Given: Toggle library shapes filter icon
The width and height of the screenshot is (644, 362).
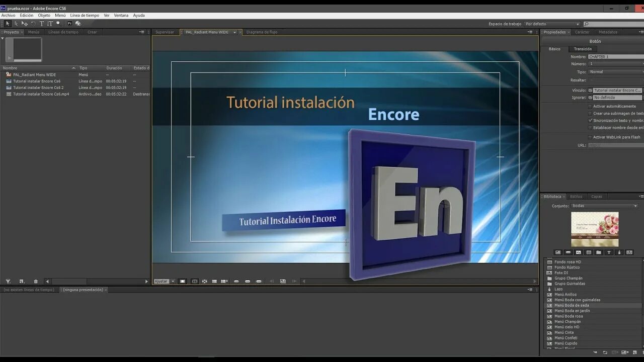Looking at the screenshot, I should pyautogui.click(x=619, y=252).
